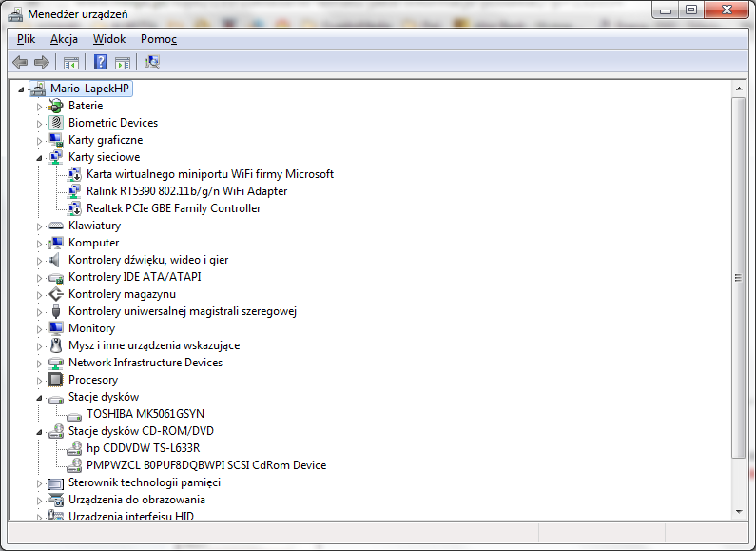
Task: Select the TOSHIBA MK5061GSYN entry
Action: tap(145, 414)
